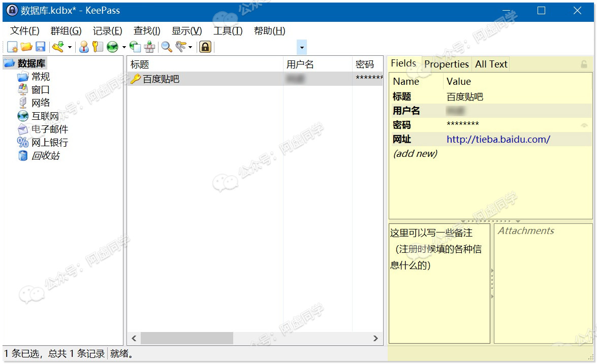Viewport: 597px width, 364px height.
Task: Click the 回收站 trash bin icon
Action: click(x=23, y=155)
